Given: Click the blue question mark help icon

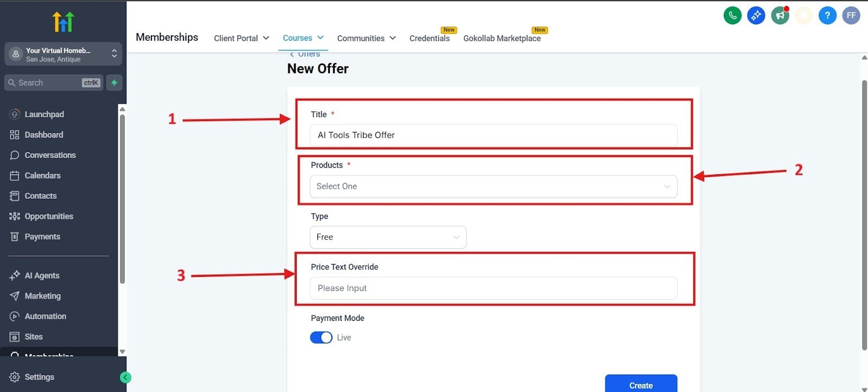Looking at the screenshot, I should [x=827, y=15].
